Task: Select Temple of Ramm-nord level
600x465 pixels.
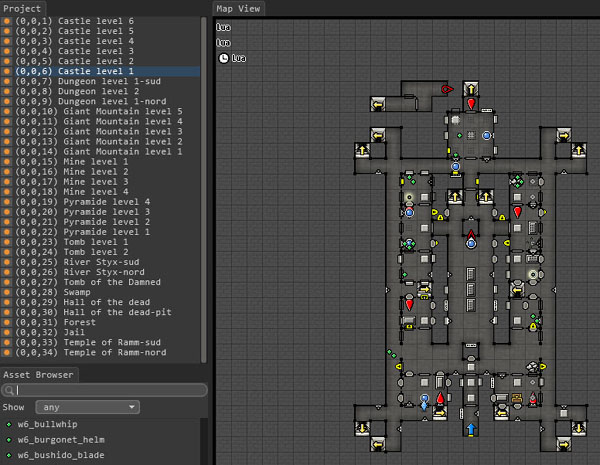Action: [110, 352]
